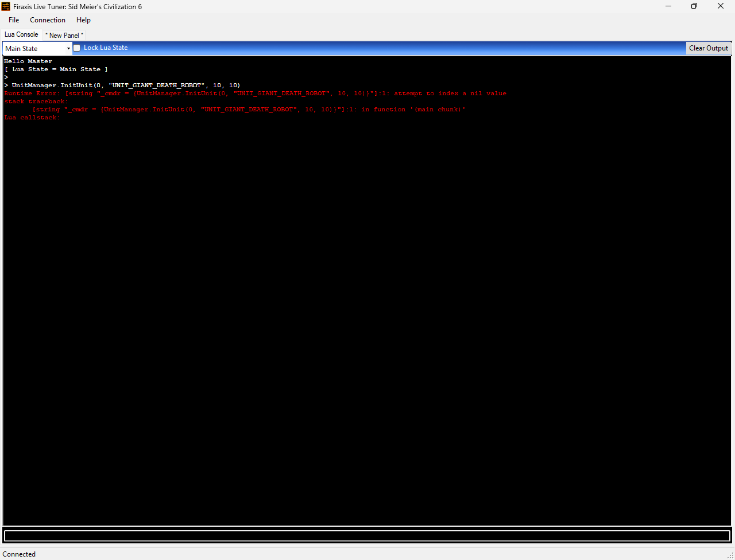Image resolution: width=735 pixels, height=560 pixels.
Task: Click the Firaxis Live Tuner title bar icon
Action: point(6,6)
